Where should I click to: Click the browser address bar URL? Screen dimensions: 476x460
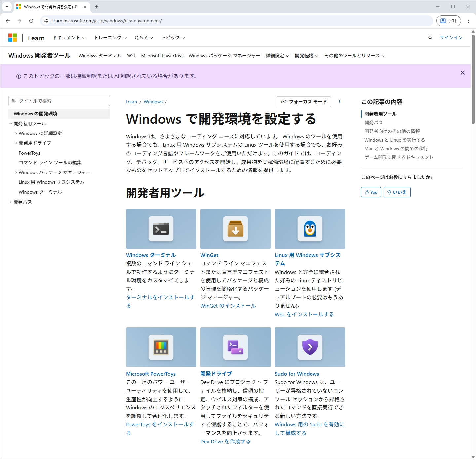click(107, 21)
